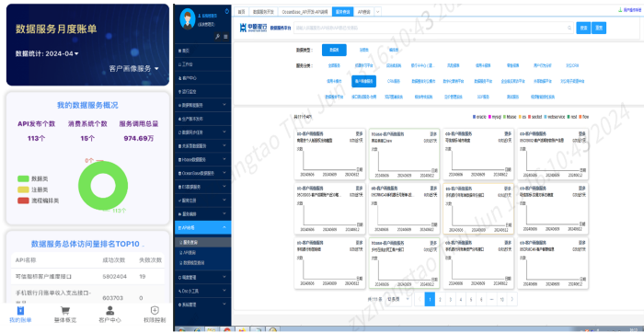Click magnifier icon inside search field
This screenshot has height=333, width=644.
click(569, 28)
